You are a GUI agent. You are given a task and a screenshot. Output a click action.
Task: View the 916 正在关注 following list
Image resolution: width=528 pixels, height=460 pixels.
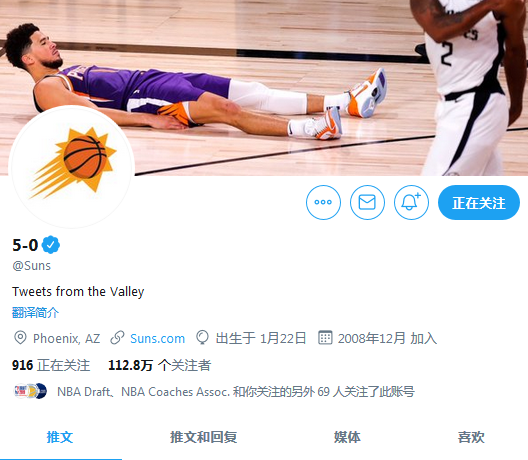coord(51,365)
